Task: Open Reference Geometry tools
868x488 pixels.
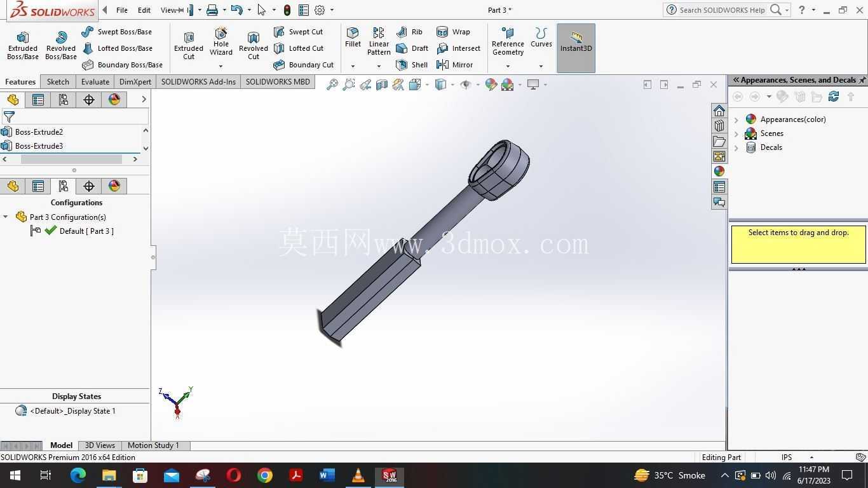Action: pos(508,42)
